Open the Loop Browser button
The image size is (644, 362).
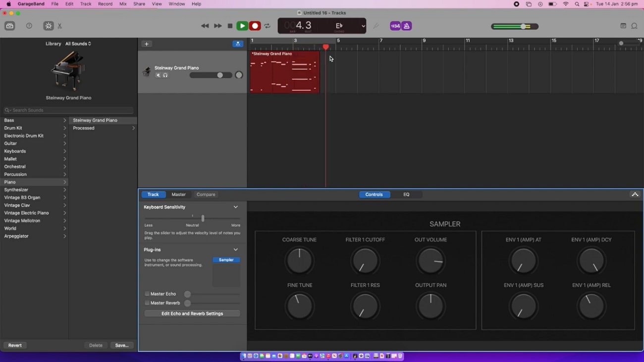pos(635,26)
